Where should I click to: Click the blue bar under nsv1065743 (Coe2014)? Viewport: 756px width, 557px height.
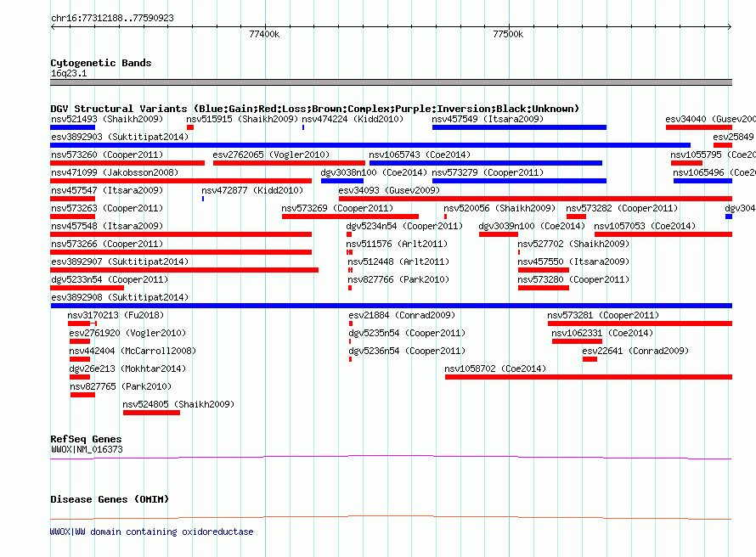click(x=486, y=163)
